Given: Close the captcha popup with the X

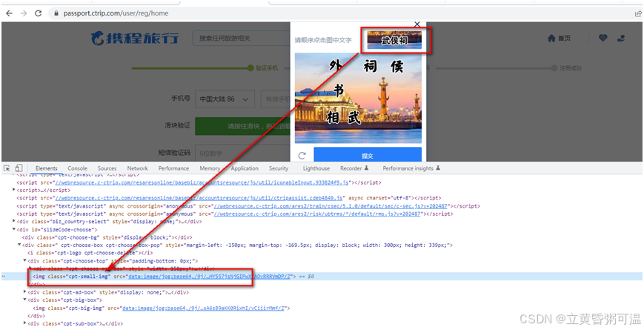Looking at the screenshot, I should pyautogui.click(x=417, y=24).
